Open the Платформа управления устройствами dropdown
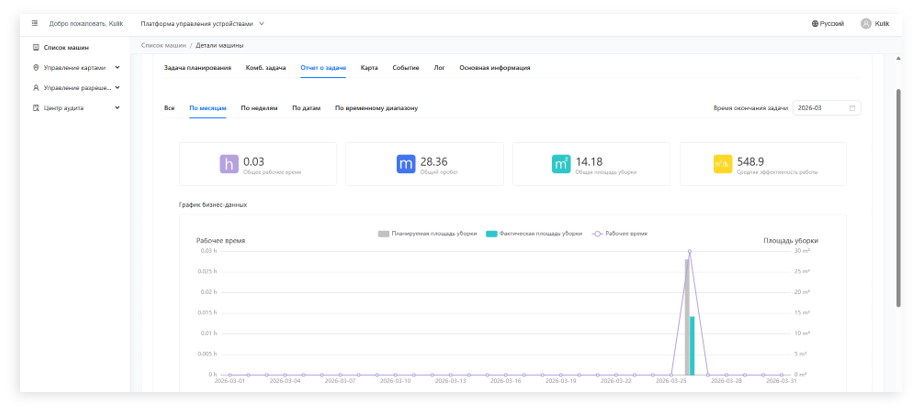 [202, 24]
